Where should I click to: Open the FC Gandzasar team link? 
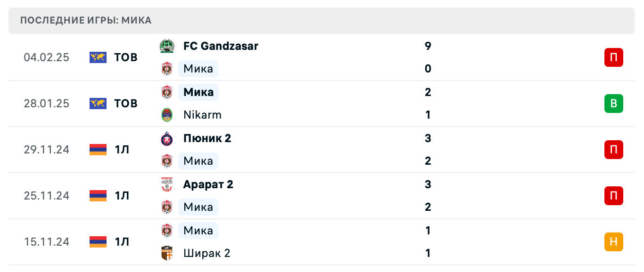pyautogui.click(x=221, y=46)
